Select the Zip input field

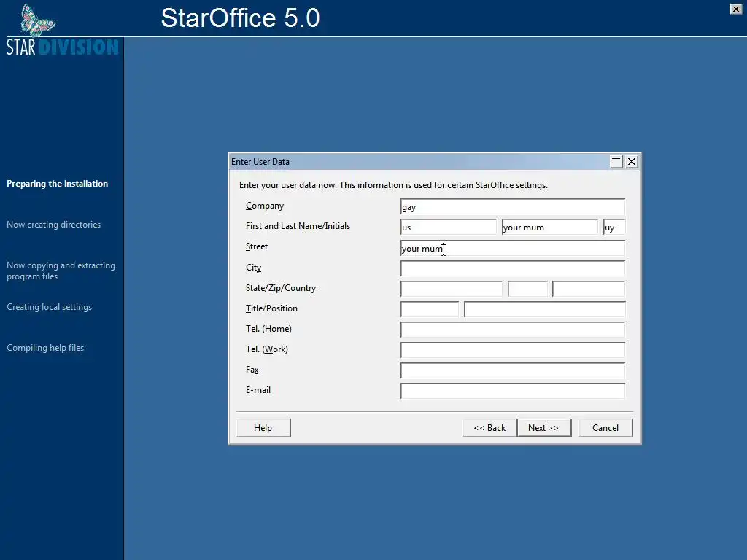tap(528, 289)
